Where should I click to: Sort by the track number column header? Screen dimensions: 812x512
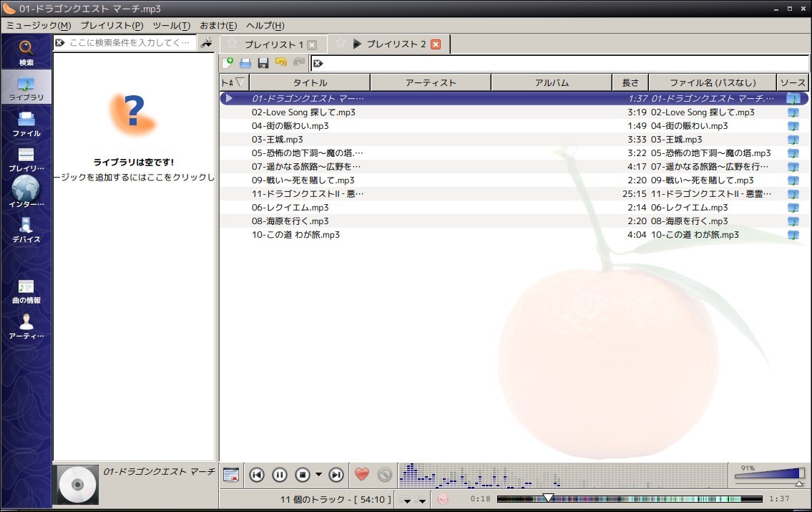pos(234,82)
